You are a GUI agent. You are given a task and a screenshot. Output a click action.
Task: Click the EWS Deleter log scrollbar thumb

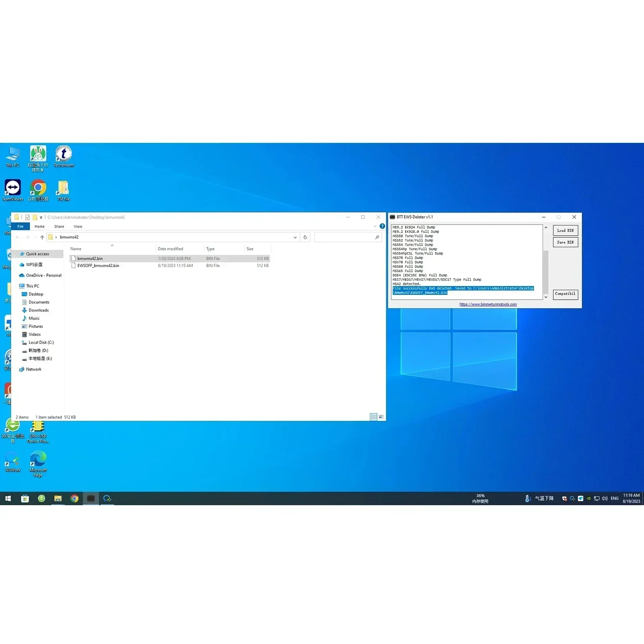coord(546,271)
